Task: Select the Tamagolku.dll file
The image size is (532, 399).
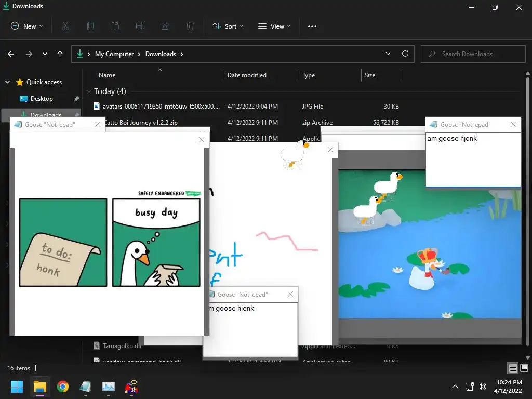Action: coord(117,345)
